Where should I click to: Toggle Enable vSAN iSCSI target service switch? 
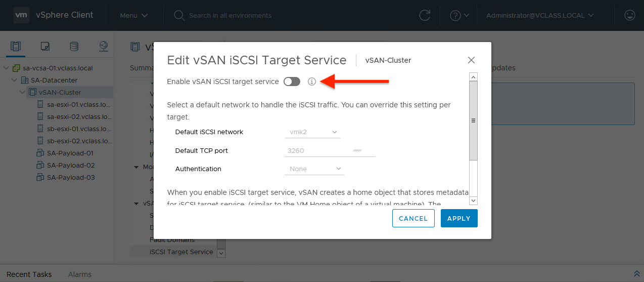(292, 82)
